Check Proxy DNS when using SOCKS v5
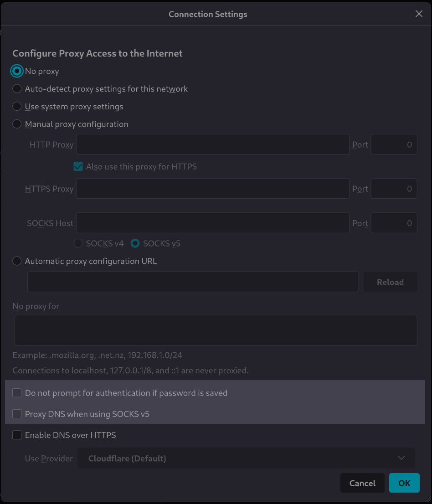The image size is (432, 504). pos(17,414)
